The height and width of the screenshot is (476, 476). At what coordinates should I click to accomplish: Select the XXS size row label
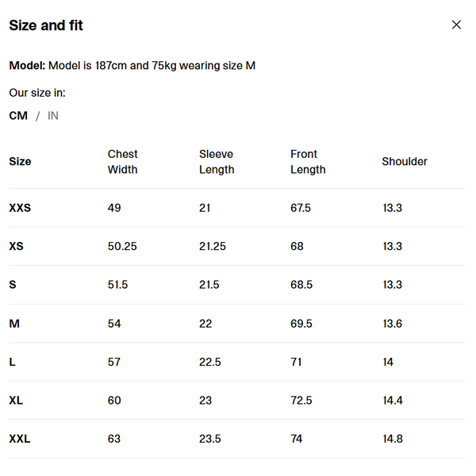[20, 208]
